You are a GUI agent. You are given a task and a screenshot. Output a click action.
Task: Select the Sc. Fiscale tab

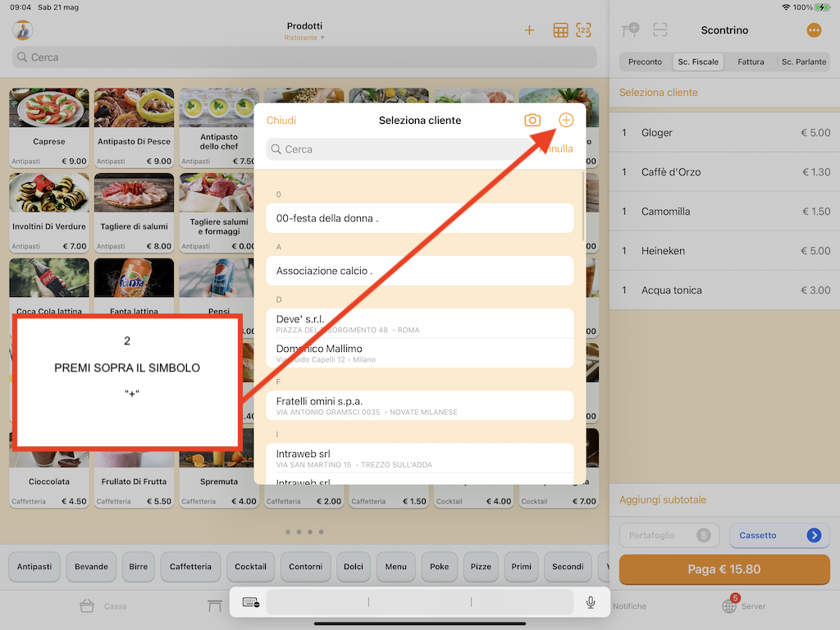tap(698, 62)
